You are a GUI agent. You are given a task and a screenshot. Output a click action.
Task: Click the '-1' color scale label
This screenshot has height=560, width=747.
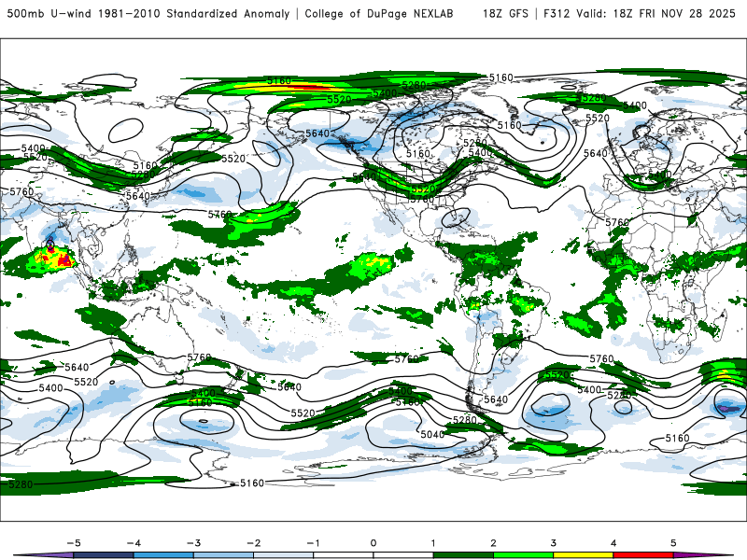[313, 543]
